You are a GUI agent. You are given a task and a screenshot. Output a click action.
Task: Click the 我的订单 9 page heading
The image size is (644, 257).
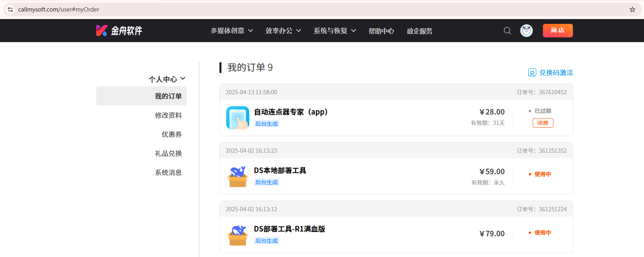(250, 67)
